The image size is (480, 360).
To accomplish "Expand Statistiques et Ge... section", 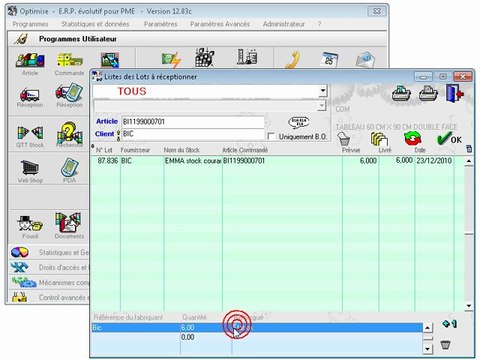I will click(49, 252).
